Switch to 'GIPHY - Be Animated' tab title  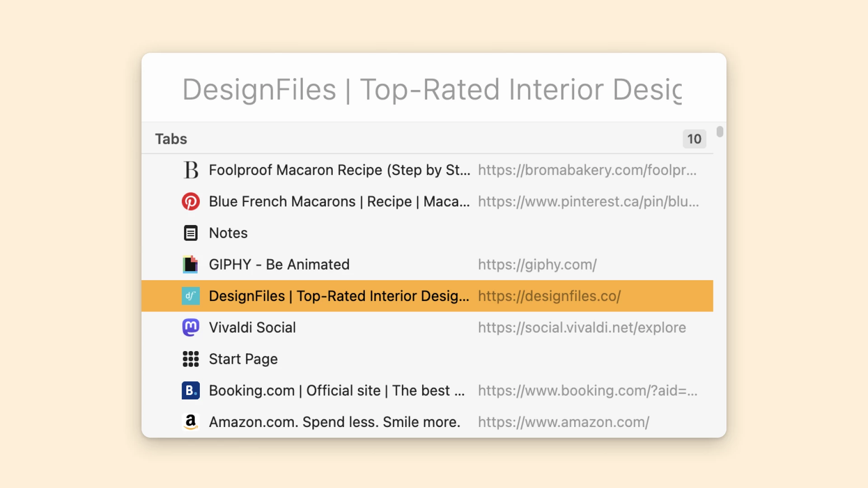279,264
